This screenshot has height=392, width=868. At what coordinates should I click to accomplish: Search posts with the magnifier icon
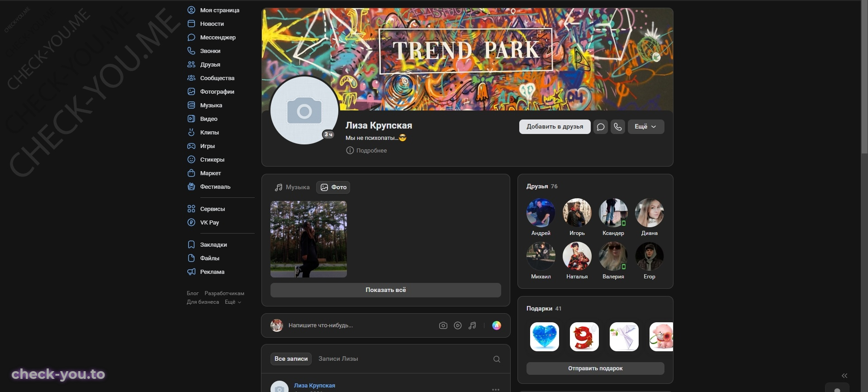(x=497, y=359)
